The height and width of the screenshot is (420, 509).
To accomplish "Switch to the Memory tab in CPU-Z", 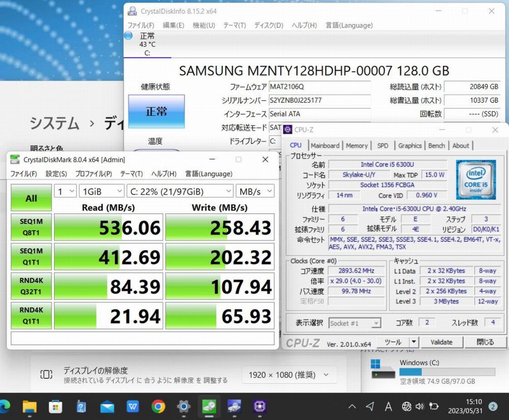I will [x=357, y=146].
